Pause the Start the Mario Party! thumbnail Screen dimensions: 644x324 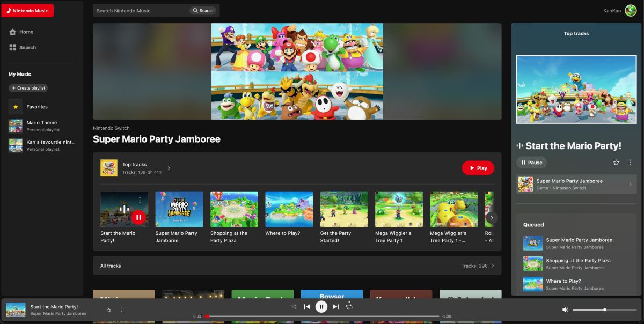(138, 217)
